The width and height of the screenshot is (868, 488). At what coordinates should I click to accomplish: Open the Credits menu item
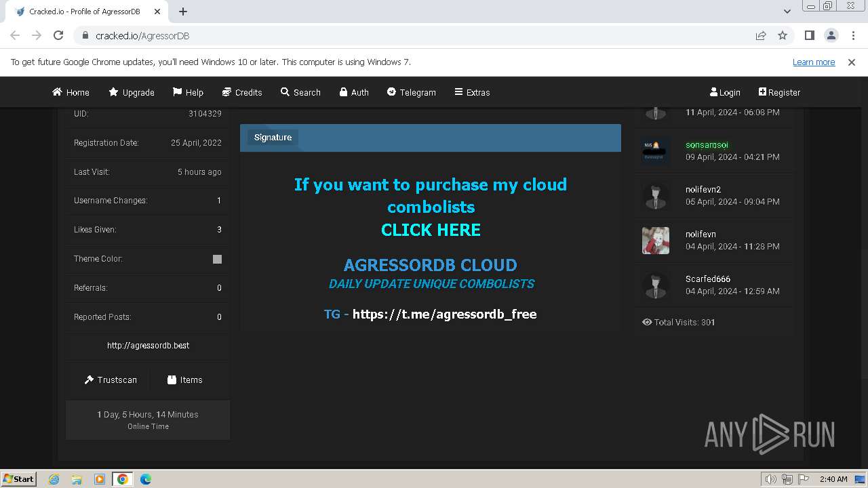click(242, 92)
